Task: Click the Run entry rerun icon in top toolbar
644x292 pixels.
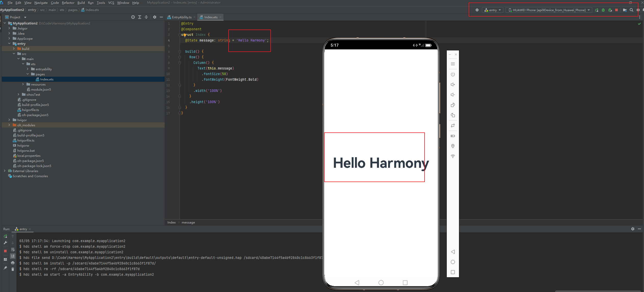Action: click(x=597, y=10)
